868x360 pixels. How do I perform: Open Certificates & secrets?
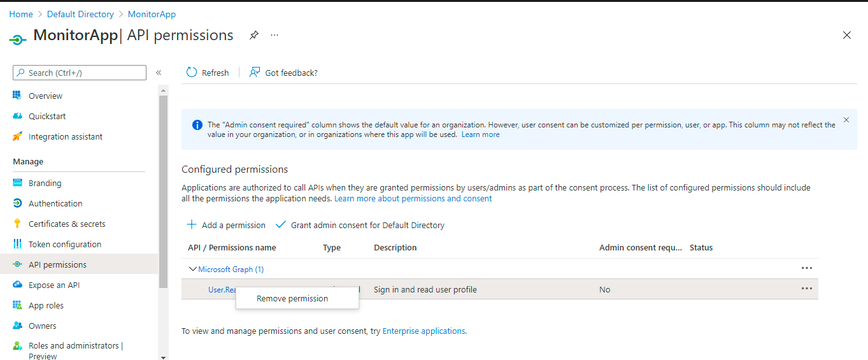click(x=67, y=224)
